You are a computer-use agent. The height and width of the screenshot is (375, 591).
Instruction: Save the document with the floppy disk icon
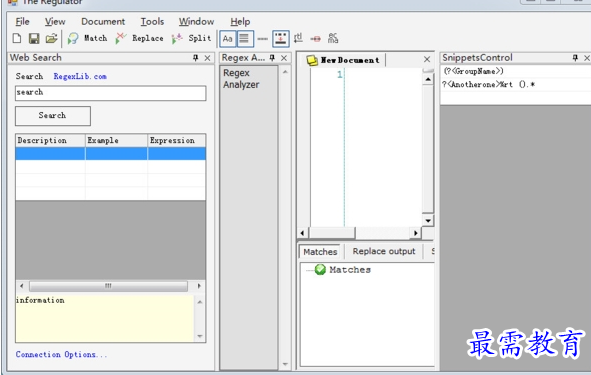click(34, 38)
